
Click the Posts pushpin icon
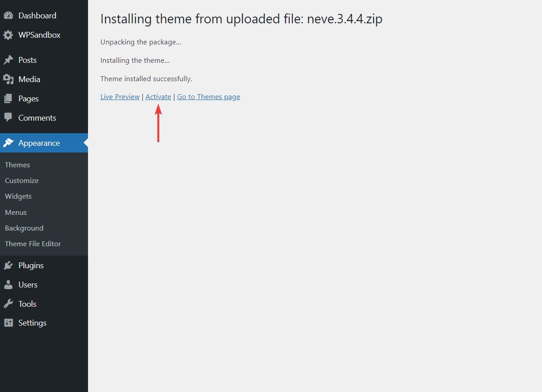point(9,60)
